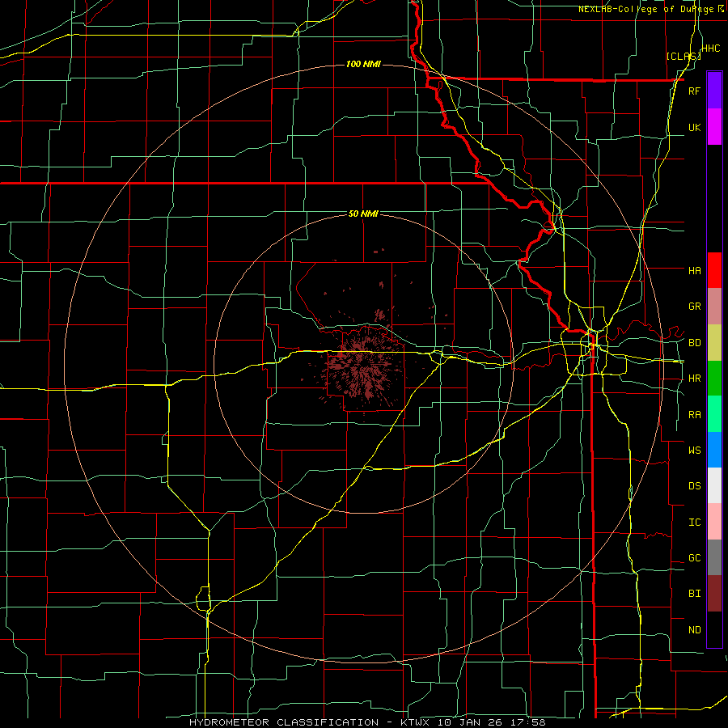Viewport: 728px width, 728px height.
Task: Click the HA legend label
Action: [x=694, y=271]
